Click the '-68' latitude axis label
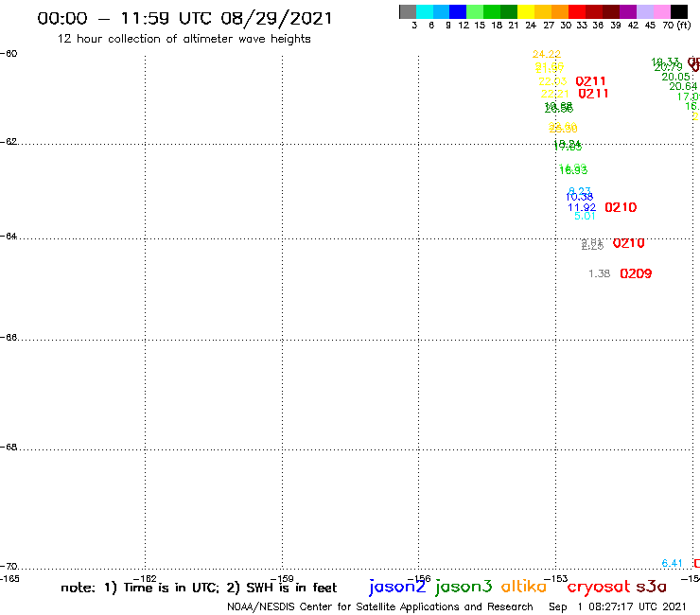 (9, 448)
